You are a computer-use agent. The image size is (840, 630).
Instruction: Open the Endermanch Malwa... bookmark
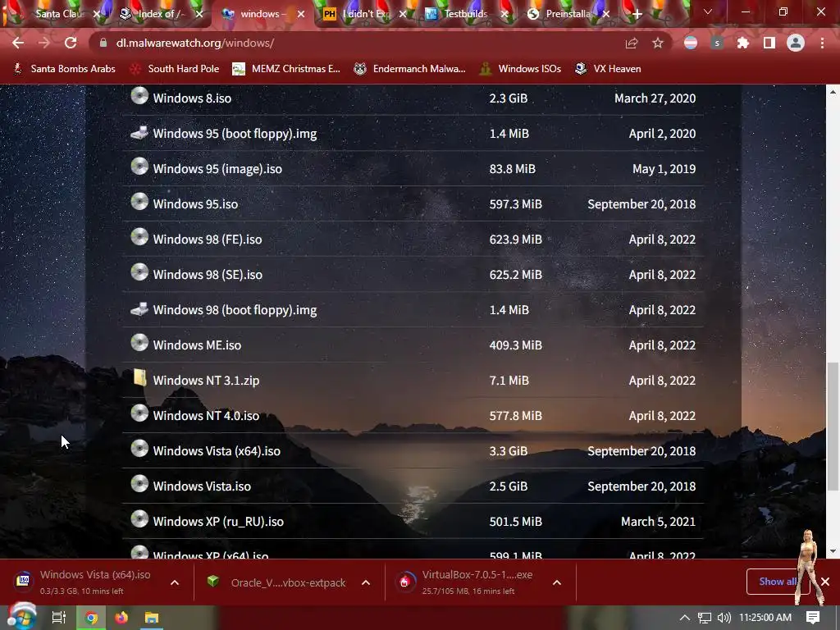(x=410, y=69)
